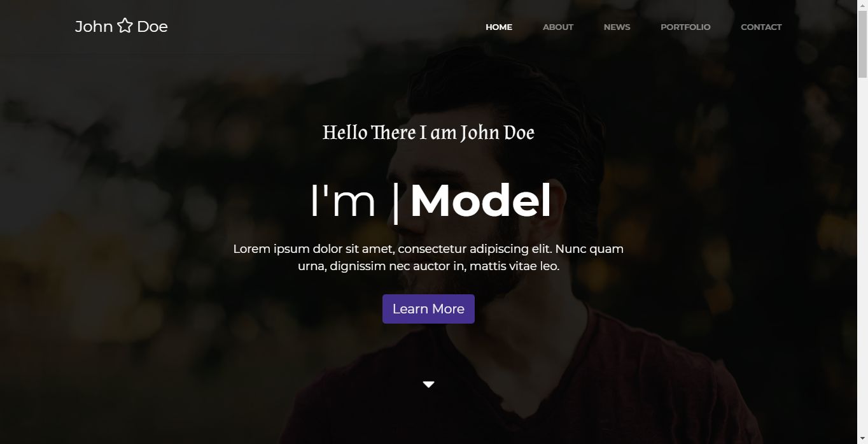Click the "Hello There I am John Doe" heading
Screen dimensions: 868x444
tap(428, 132)
